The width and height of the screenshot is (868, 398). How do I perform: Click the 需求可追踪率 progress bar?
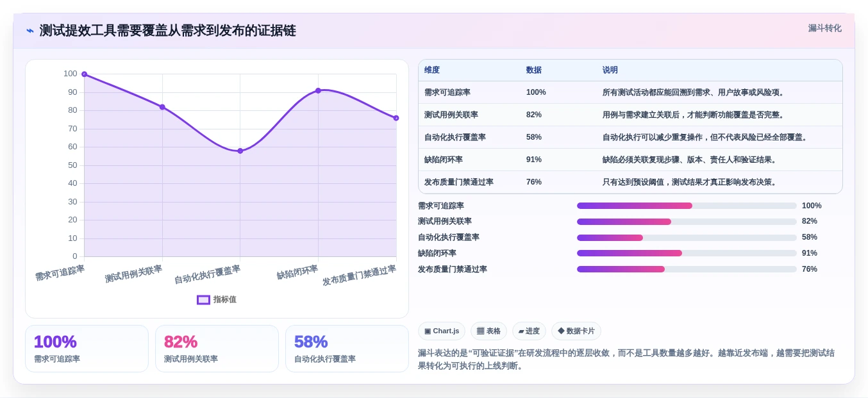687,206
